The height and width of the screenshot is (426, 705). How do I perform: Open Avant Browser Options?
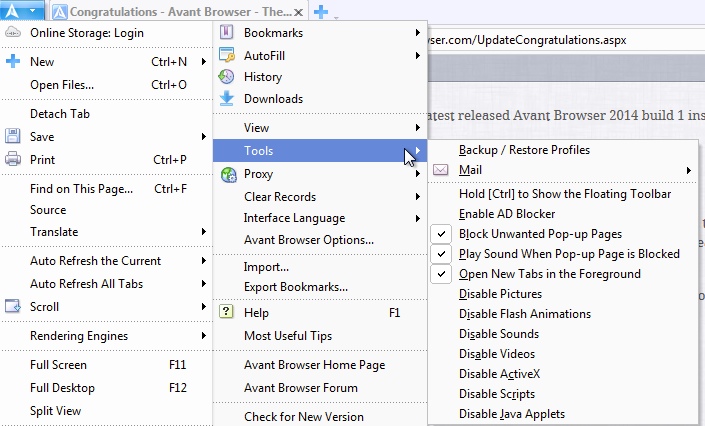pos(309,240)
